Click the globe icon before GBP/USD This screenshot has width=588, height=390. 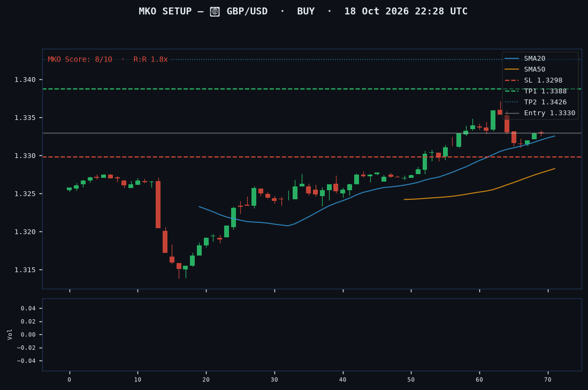(x=215, y=12)
